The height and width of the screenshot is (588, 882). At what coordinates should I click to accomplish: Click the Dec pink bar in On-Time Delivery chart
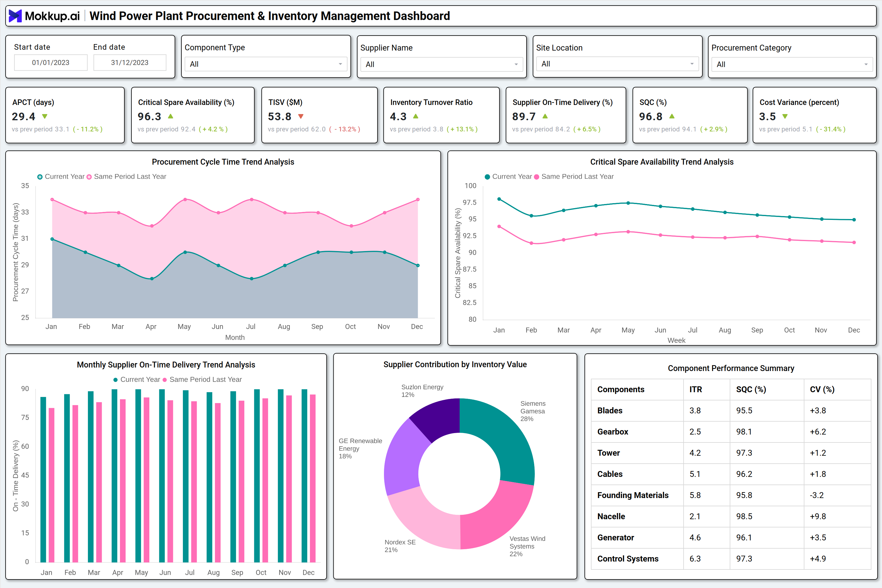[313, 479]
